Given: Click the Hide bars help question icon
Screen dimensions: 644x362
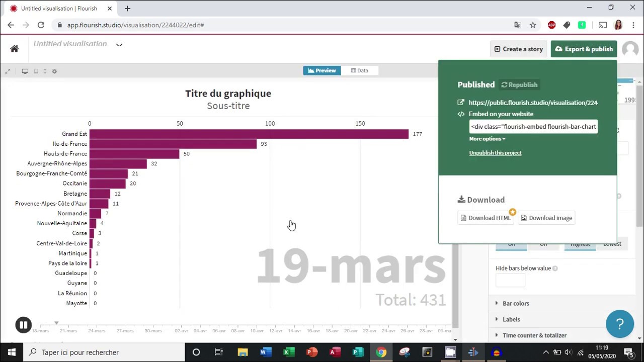Looking at the screenshot, I should [555, 268].
